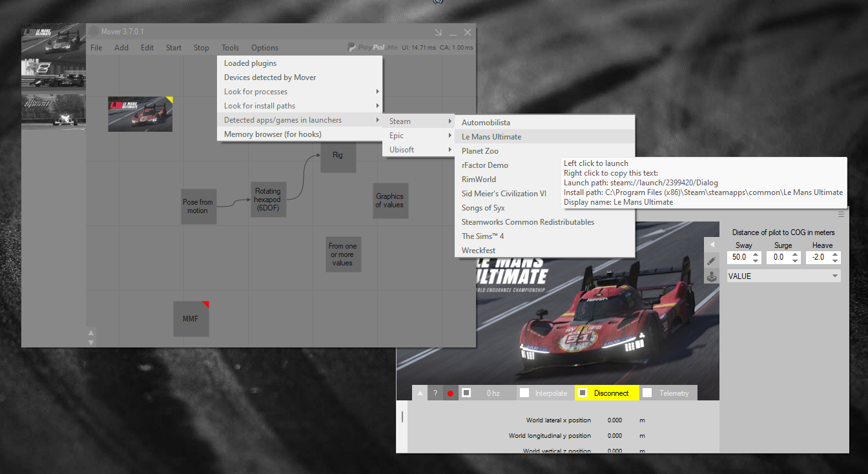Screen dimensions: 868x474
Task: Toggle the yellow Disconnect checkbox
Action: tap(583, 393)
